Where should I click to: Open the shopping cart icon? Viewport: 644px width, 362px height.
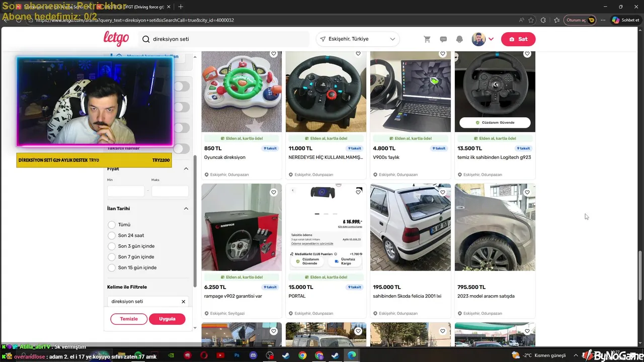[x=427, y=39]
